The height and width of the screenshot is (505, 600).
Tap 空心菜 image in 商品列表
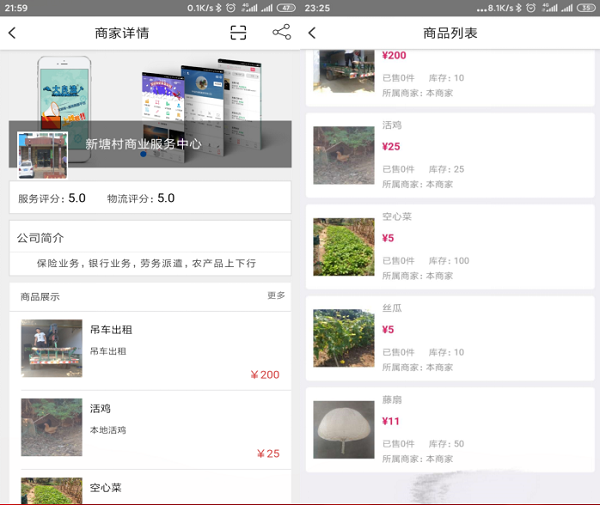coord(343,247)
